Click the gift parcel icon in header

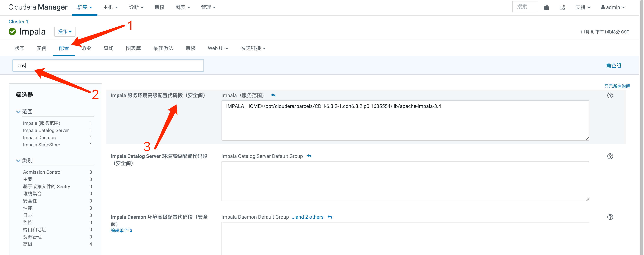coord(546,8)
